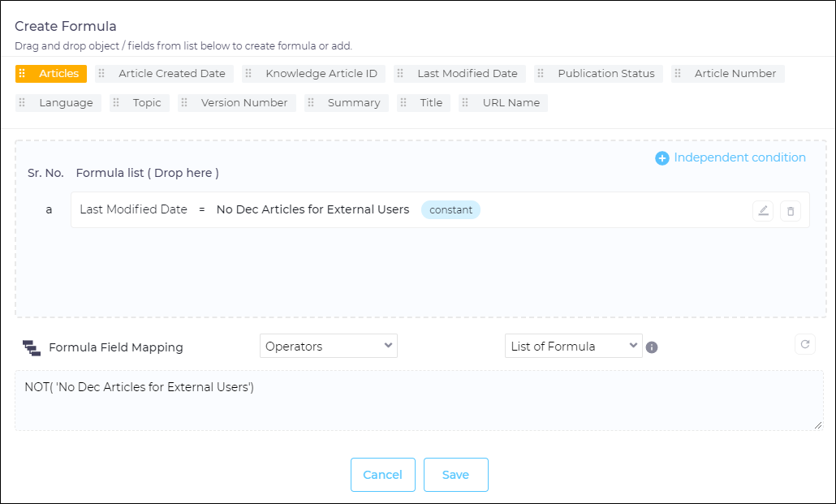This screenshot has width=836, height=504.
Task: Open the Operators dropdown
Action: coord(329,346)
